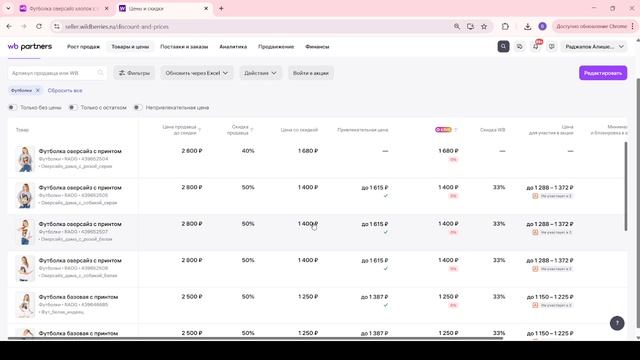This screenshot has width=640, height=360.
Task: Go back using browser back arrow
Action: point(9,26)
